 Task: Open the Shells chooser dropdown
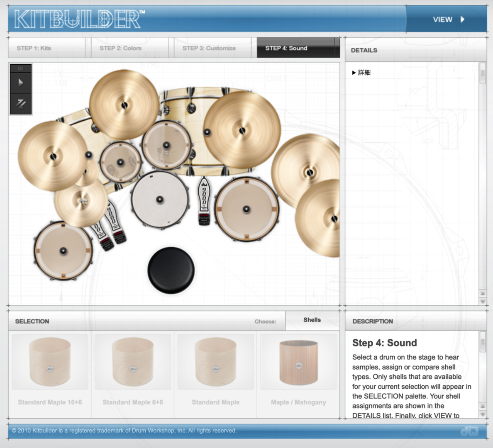(312, 320)
